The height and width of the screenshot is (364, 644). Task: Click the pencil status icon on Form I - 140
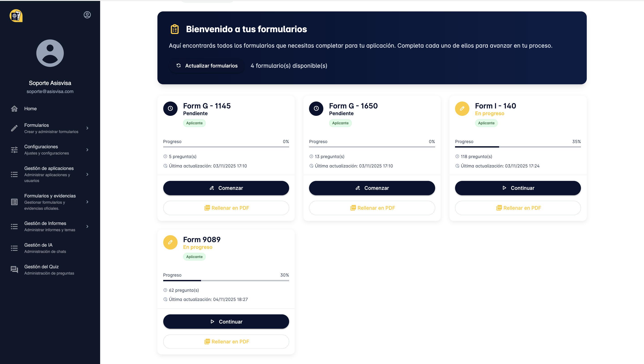pyautogui.click(x=462, y=108)
